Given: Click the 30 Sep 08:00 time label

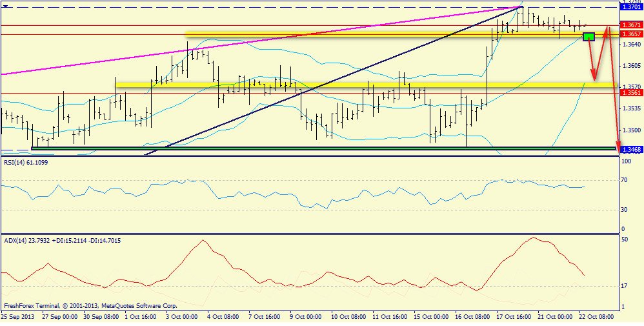Looking at the screenshot, I should coord(101,317).
